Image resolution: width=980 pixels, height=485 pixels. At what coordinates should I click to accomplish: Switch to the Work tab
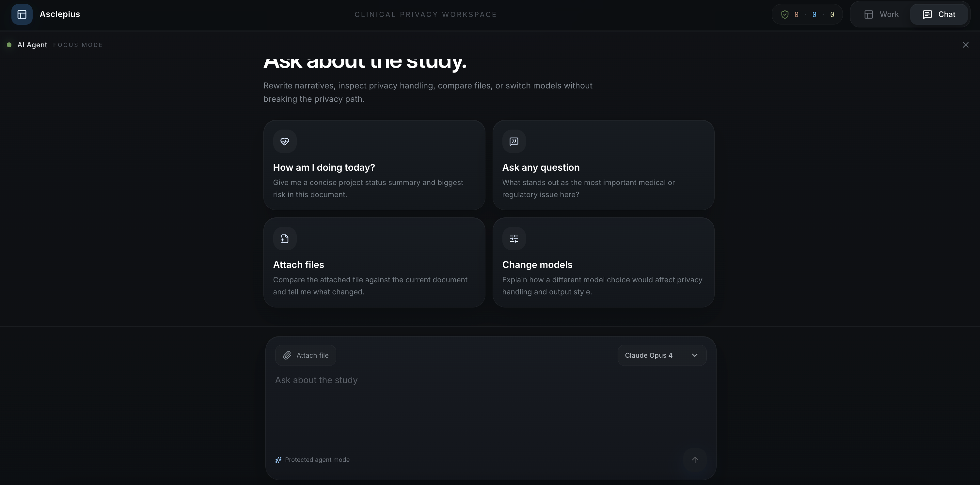[x=881, y=14]
